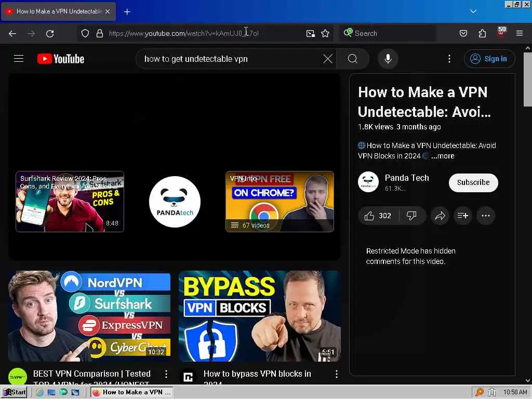This screenshot has width=532, height=399.
Task: Click the 302 like count
Action: (x=385, y=216)
